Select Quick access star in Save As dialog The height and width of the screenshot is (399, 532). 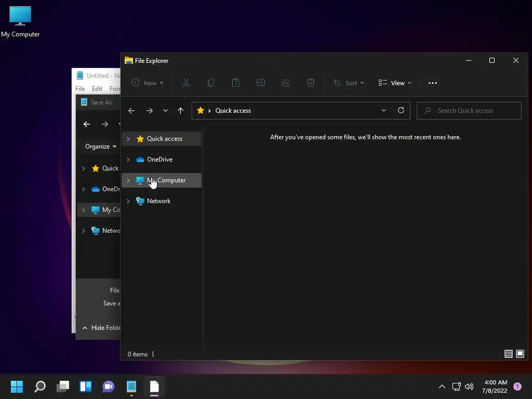coord(96,168)
